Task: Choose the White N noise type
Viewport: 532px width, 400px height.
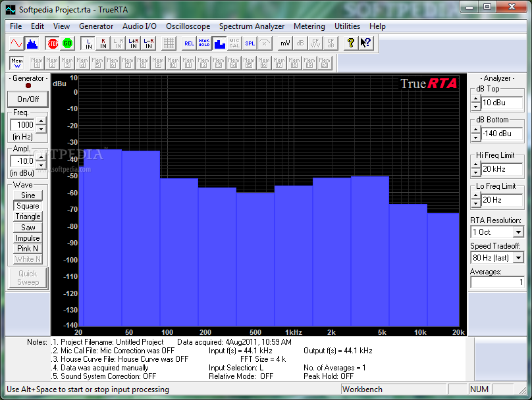Action: [28, 259]
